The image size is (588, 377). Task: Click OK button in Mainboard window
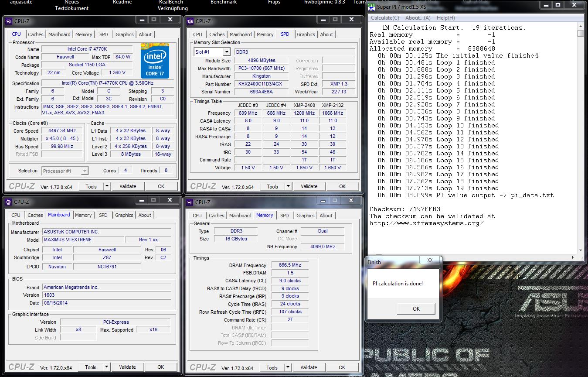(x=160, y=367)
